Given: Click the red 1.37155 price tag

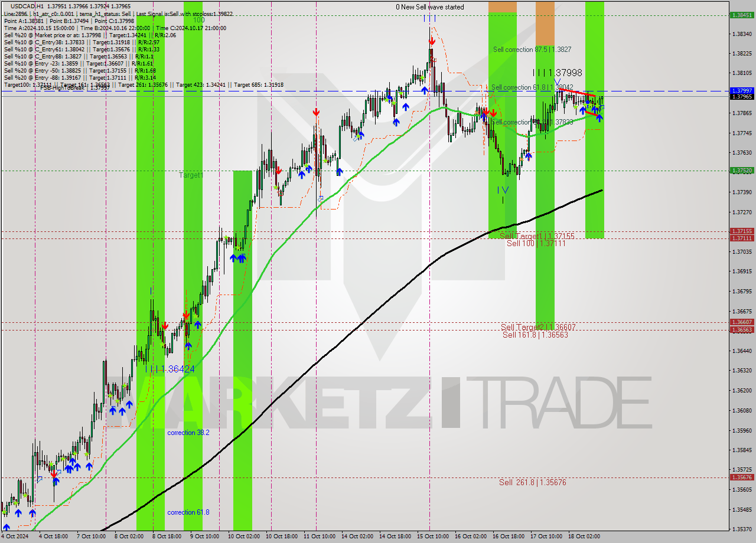Looking at the screenshot, I should [x=741, y=231].
